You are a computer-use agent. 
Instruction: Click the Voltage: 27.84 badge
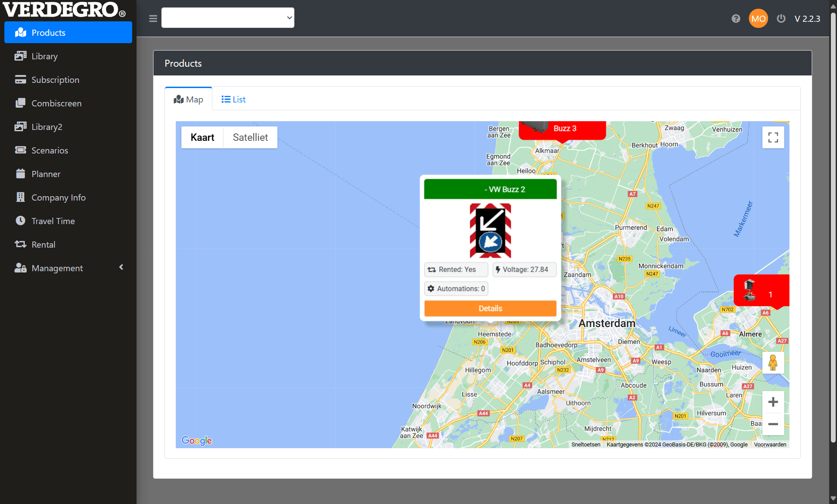[x=525, y=269]
